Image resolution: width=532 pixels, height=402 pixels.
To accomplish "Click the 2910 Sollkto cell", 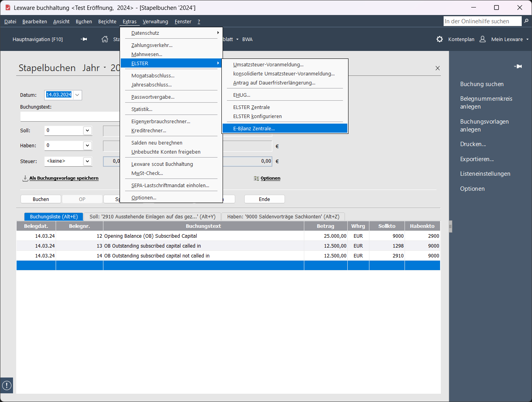I will pyautogui.click(x=387, y=255).
